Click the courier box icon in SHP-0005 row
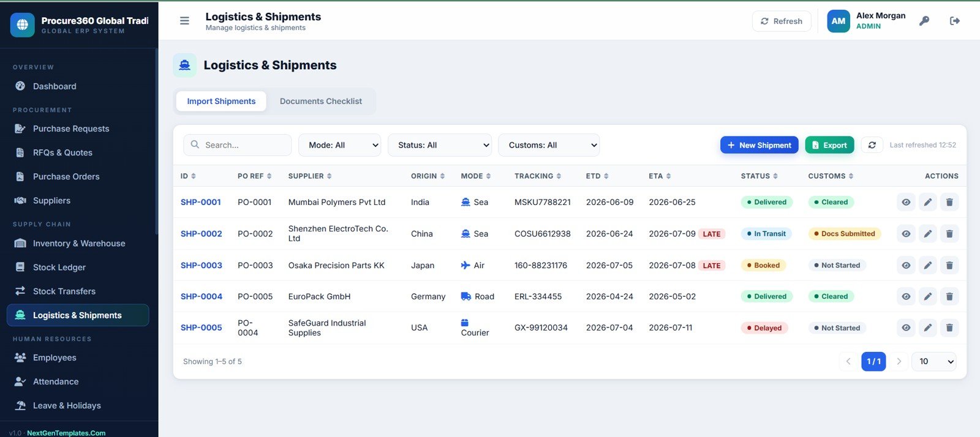Image resolution: width=980 pixels, height=437 pixels. click(x=465, y=323)
